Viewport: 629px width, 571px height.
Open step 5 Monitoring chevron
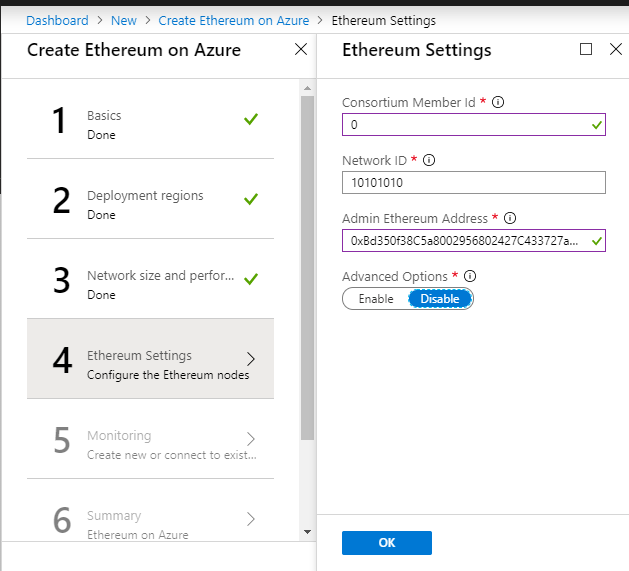[251, 439]
